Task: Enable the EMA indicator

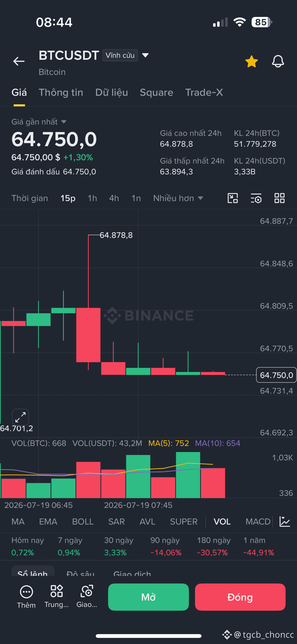Action: click(48, 521)
